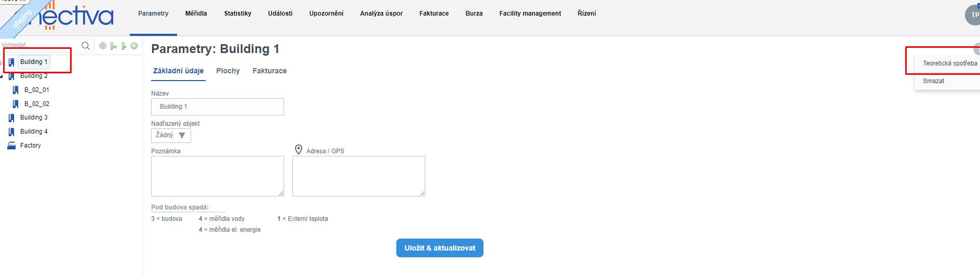Open the Statistiky menu item

coord(237,14)
